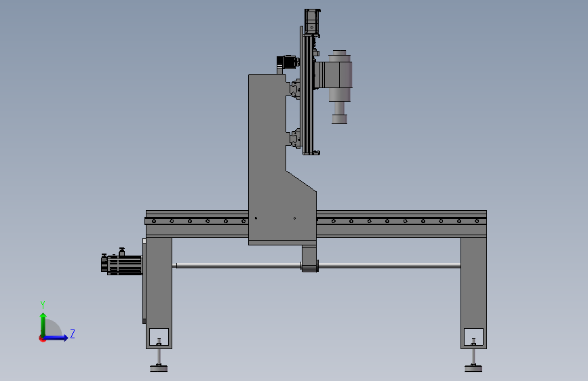Screen dimensions: 588x381
Task: Select the square cutout in the right leg base
Action: coord(473,337)
